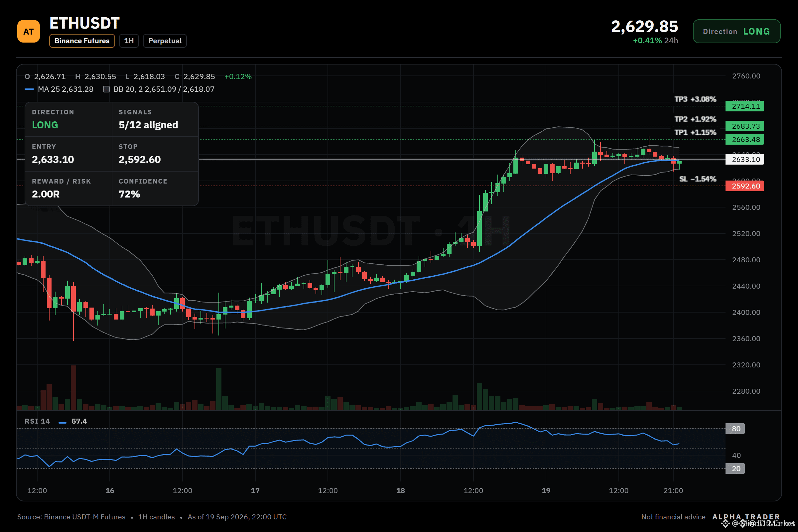This screenshot has width=798, height=532.
Task: Select the Perpetual contract tag
Action: tap(165, 41)
